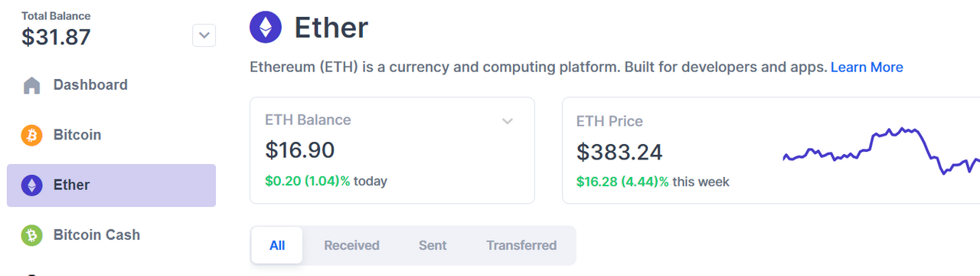Switch to the Received tab
This screenshot has height=276, width=980.
[x=351, y=245]
